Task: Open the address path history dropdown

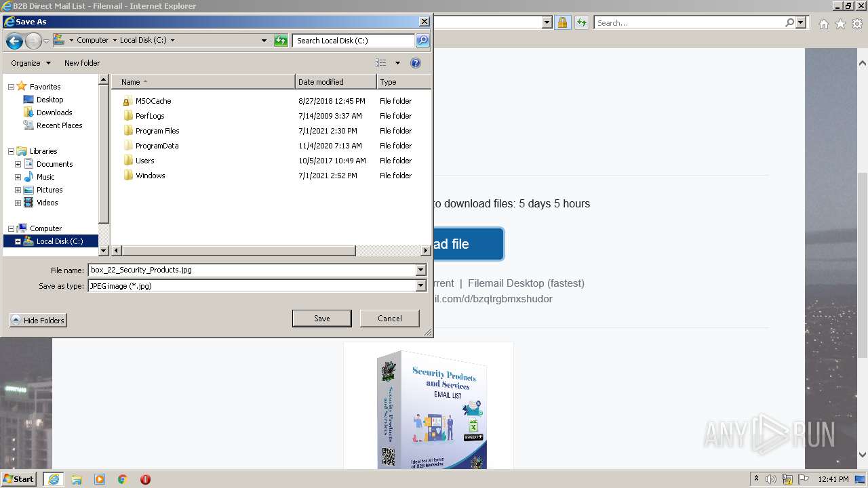Action: [264, 41]
